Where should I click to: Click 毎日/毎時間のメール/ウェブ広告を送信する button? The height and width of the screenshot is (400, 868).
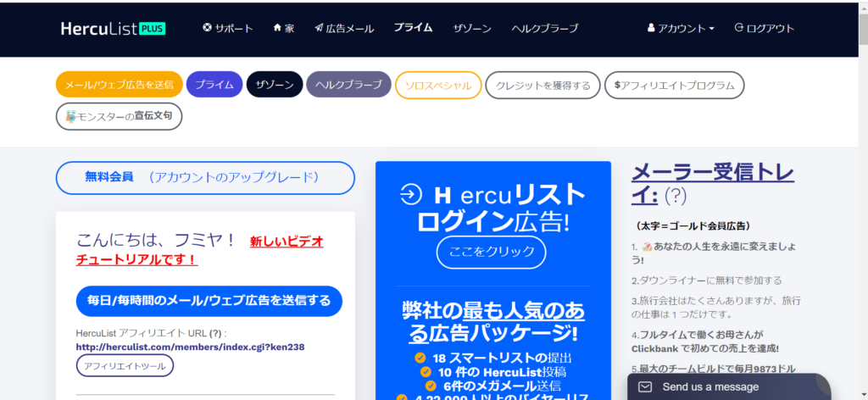(209, 301)
